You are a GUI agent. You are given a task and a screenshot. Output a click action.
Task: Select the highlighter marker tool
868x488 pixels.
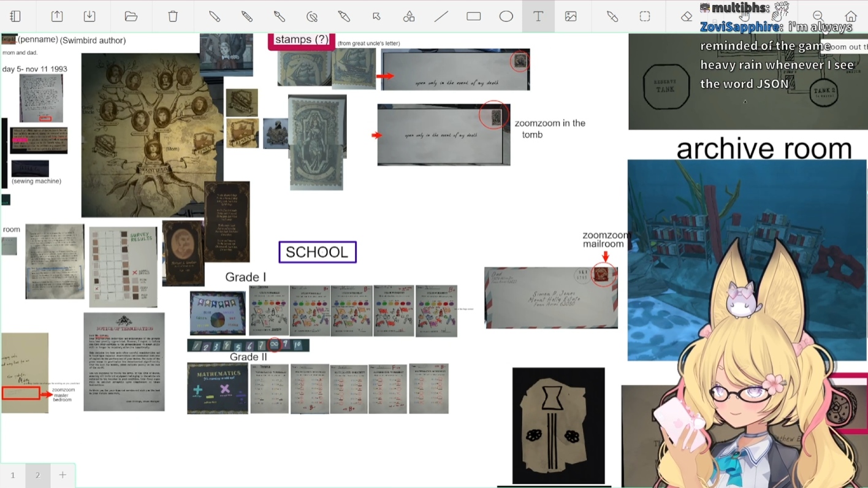click(344, 17)
